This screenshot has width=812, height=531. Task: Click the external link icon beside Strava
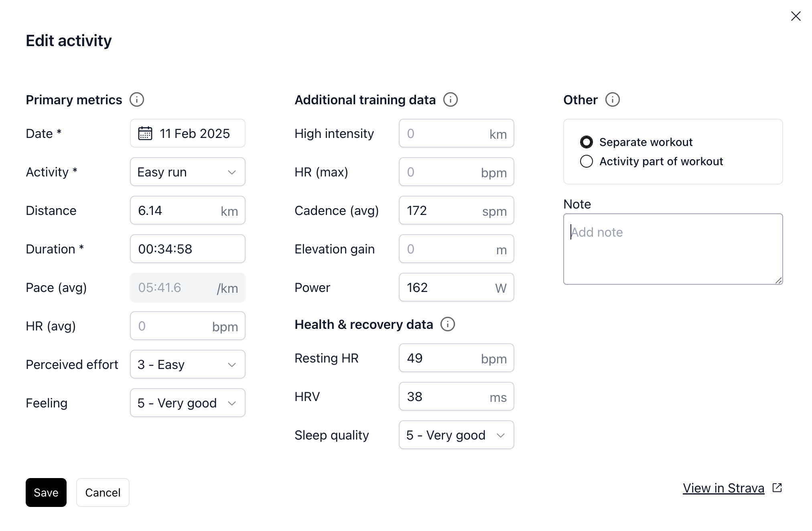coord(777,488)
